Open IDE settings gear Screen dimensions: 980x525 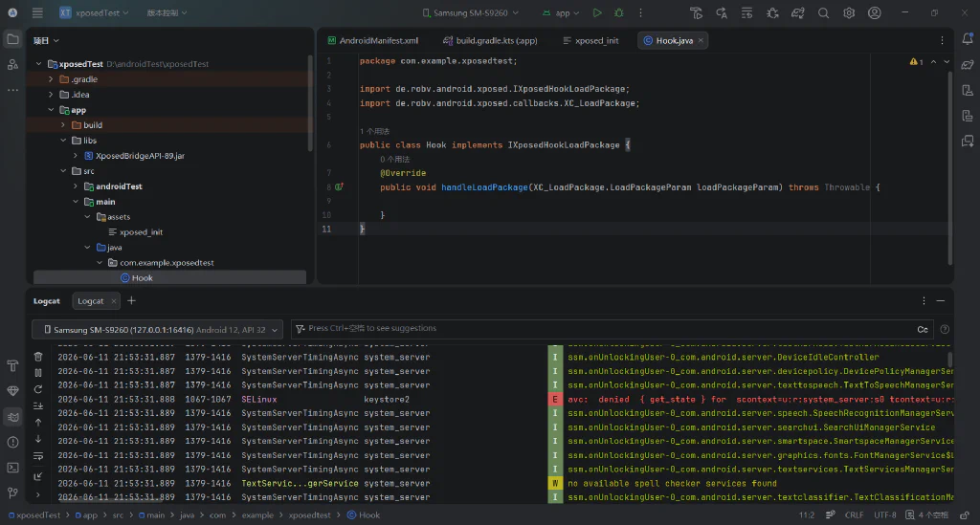[x=849, y=12]
